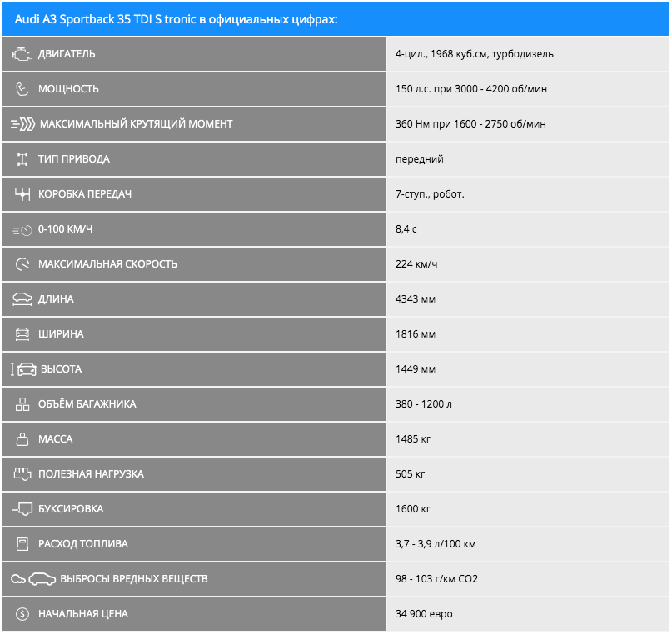Click the gearbox icon beside КОРОБКА ПЕРЕДАЧ
This screenshot has width=672, height=635.
(22, 194)
